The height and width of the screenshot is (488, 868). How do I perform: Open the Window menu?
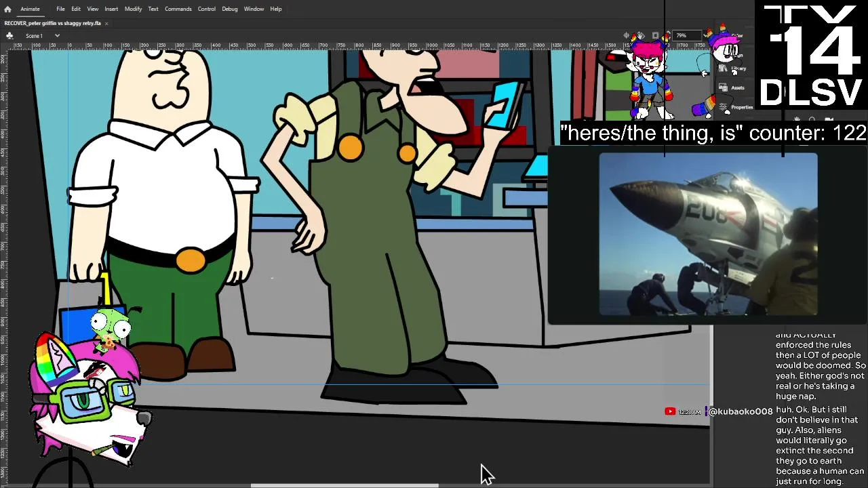(254, 9)
